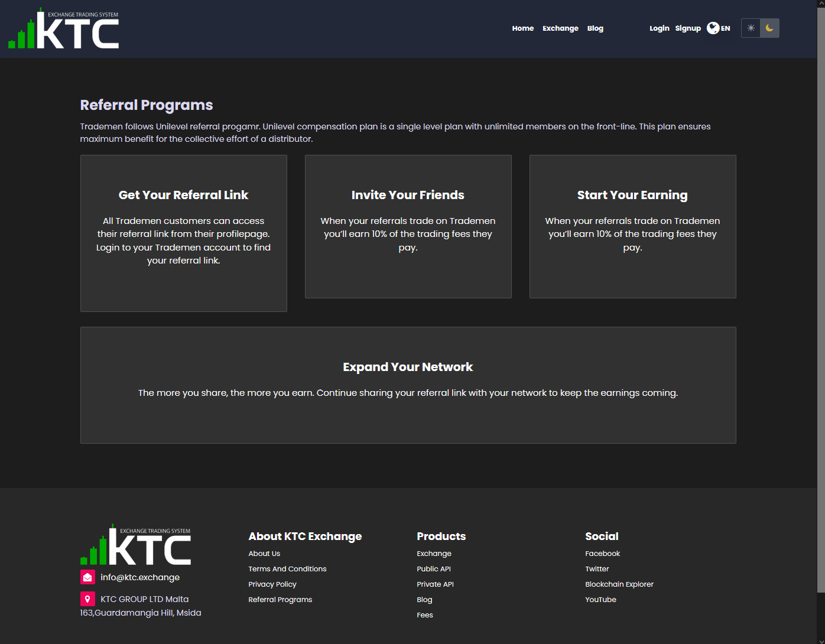The image size is (825, 644).
Task: Click the Invite Your Friends card heading
Action: coord(408,195)
